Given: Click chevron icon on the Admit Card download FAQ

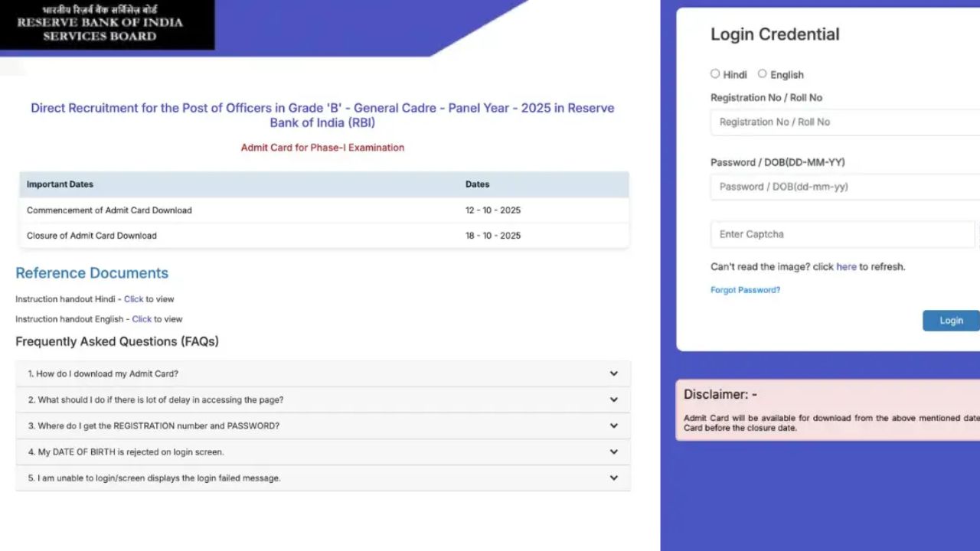Looking at the screenshot, I should tap(614, 373).
